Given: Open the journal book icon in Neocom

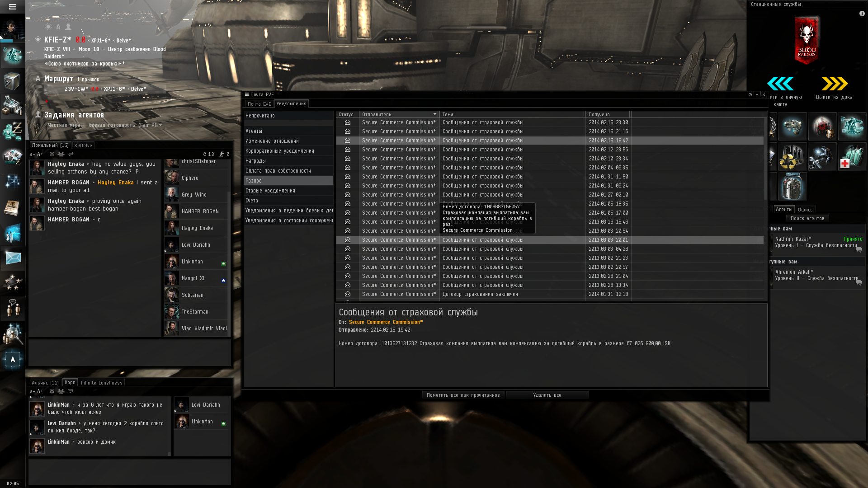Looking at the screenshot, I should click(12, 208).
